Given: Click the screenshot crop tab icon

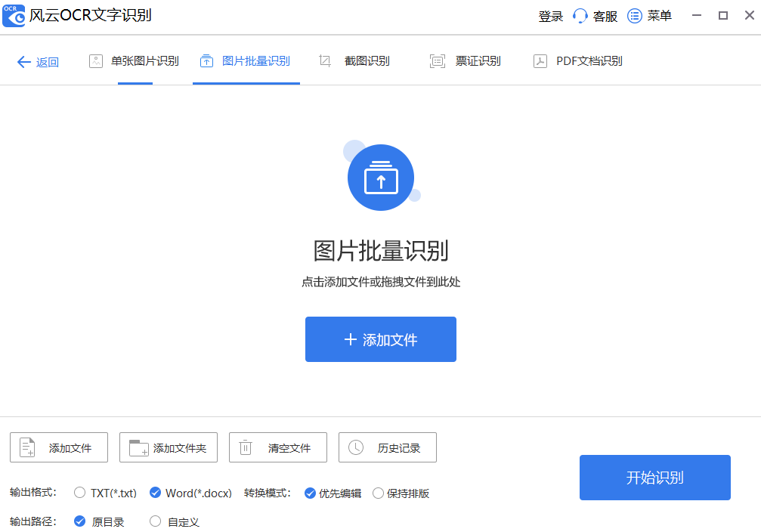Looking at the screenshot, I should click(x=325, y=61).
